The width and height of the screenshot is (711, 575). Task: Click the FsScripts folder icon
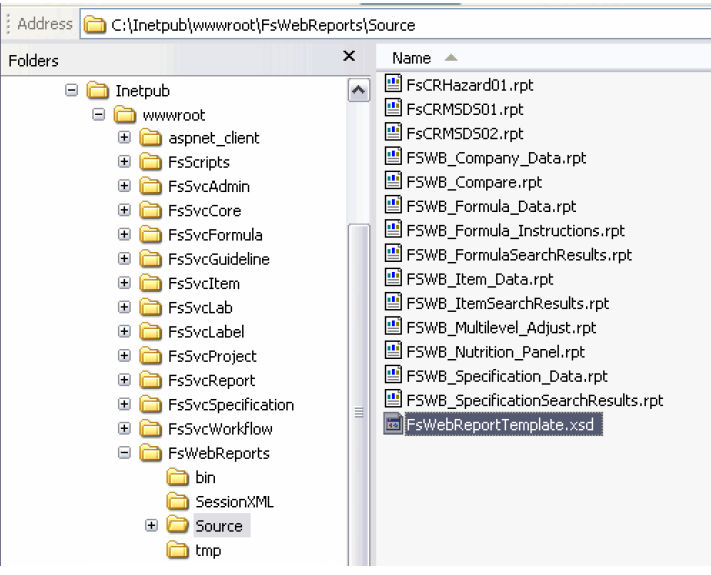[153, 162]
